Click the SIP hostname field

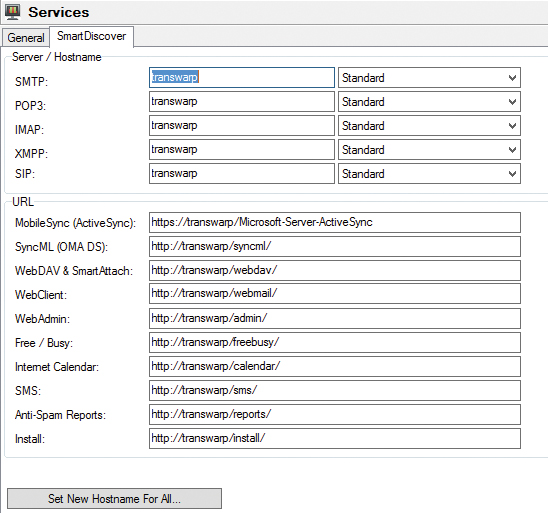click(x=242, y=174)
